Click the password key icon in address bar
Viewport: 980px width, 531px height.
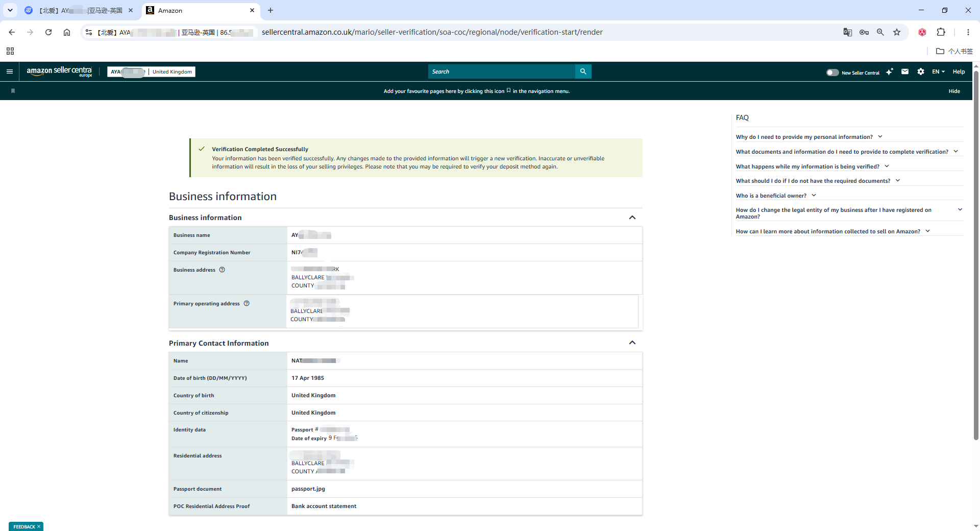point(864,32)
